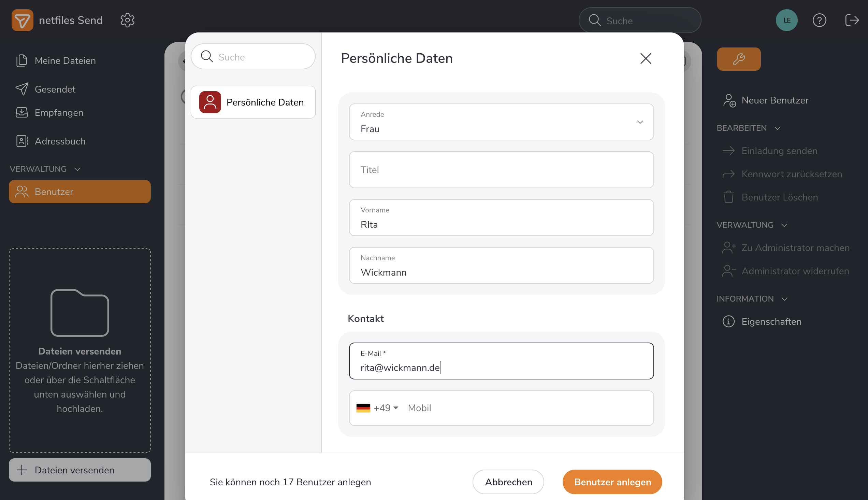The image size is (868, 500).
Task: Open the help question mark icon
Action: tap(819, 20)
